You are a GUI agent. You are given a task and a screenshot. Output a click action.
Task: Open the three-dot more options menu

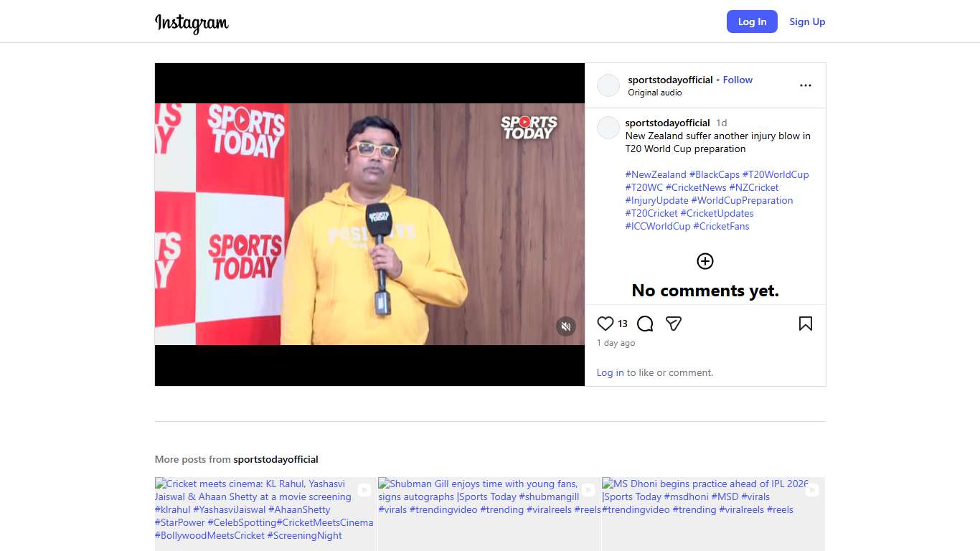805,85
